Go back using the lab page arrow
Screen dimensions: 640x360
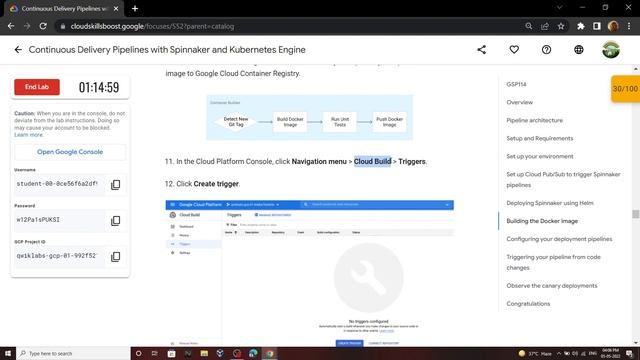click(x=18, y=50)
